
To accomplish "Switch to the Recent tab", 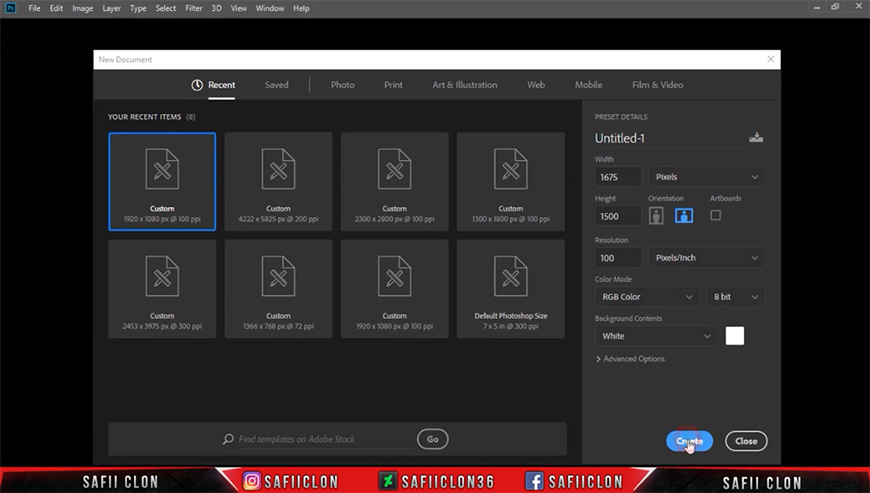I will coord(221,85).
